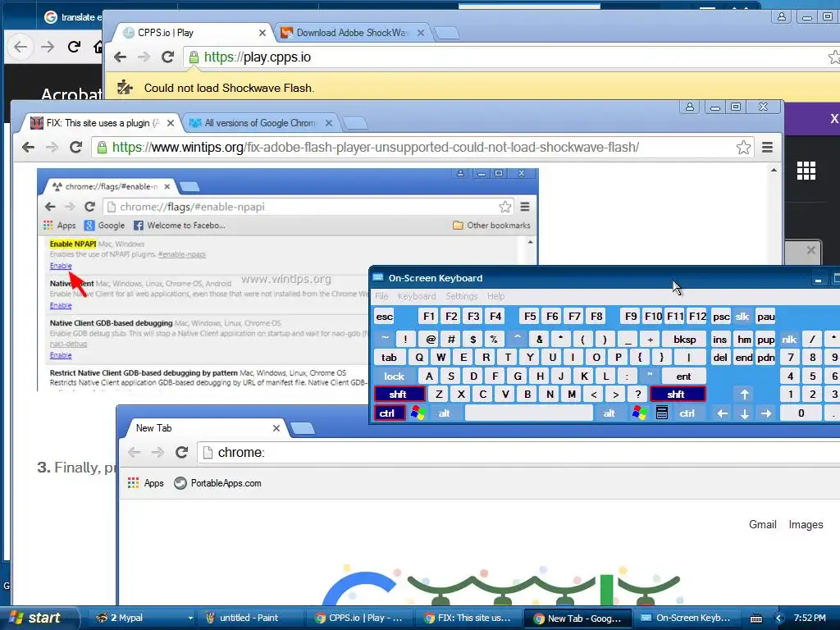The height and width of the screenshot is (630, 840).
Task: Click the down arrow key on keyboard
Action: click(745, 413)
